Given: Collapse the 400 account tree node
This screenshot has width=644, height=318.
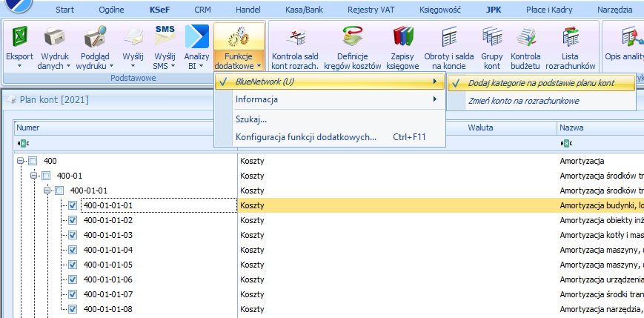Looking at the screenshot, I should pyautogui.click(x=21, y=161).
